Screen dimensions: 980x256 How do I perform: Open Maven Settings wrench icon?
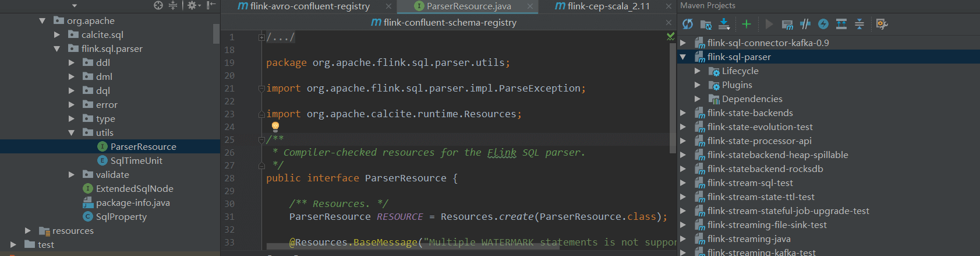pyautogui.click(x=882, y=24)
